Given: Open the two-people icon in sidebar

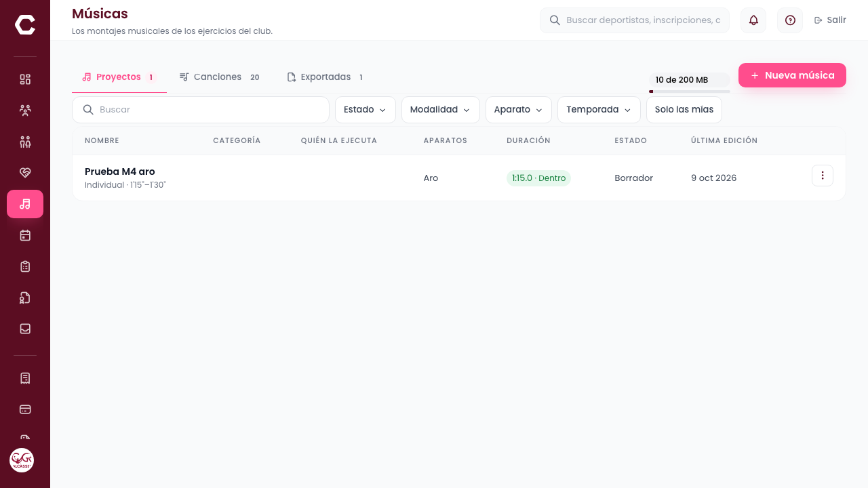Looking at the screenshot, I should pos(25,142).
